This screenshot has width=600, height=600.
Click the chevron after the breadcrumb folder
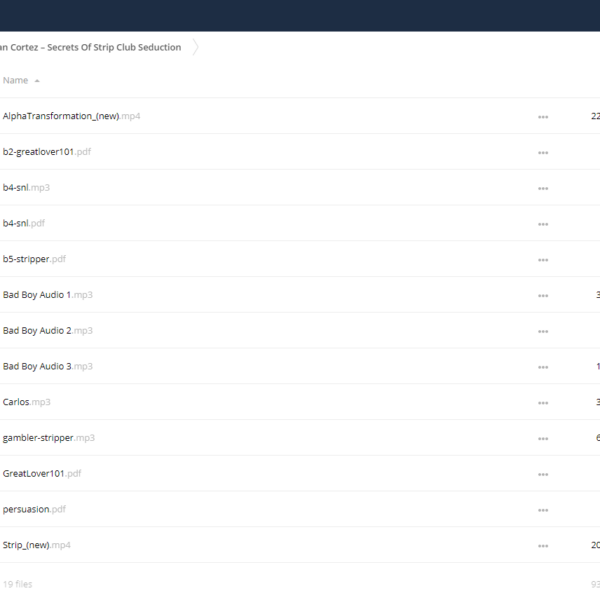pyautogui.click(x=195, y=47)
